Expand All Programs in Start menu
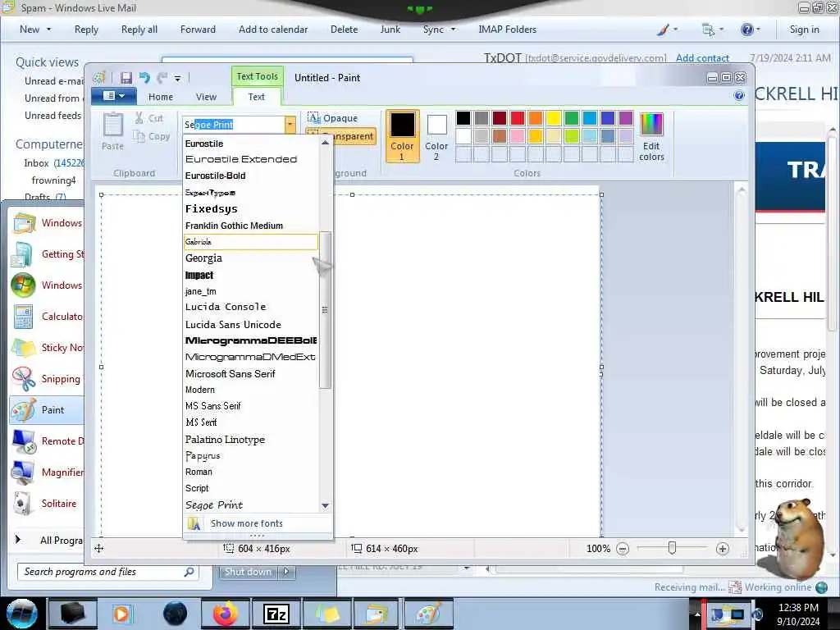The width and height of the screenshot is (840, 630). pos(48,540)
